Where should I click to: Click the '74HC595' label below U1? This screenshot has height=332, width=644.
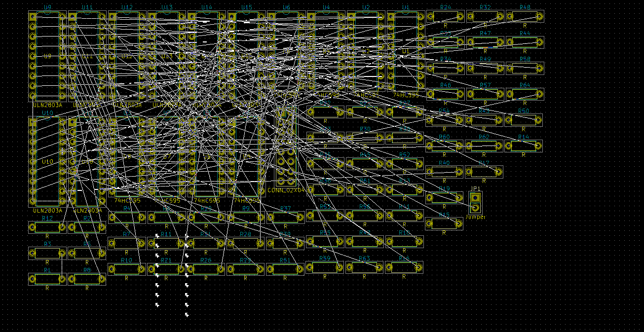(406, 95)
